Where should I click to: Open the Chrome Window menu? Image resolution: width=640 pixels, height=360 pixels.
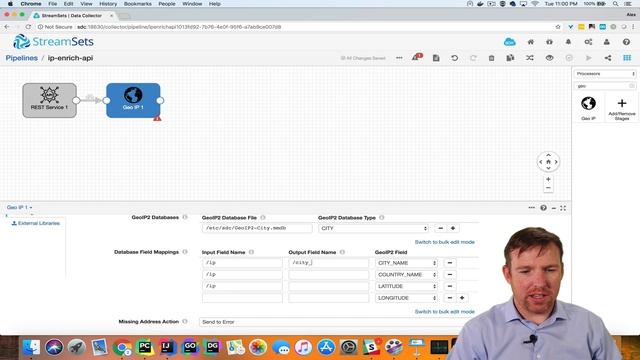(192, 4)
